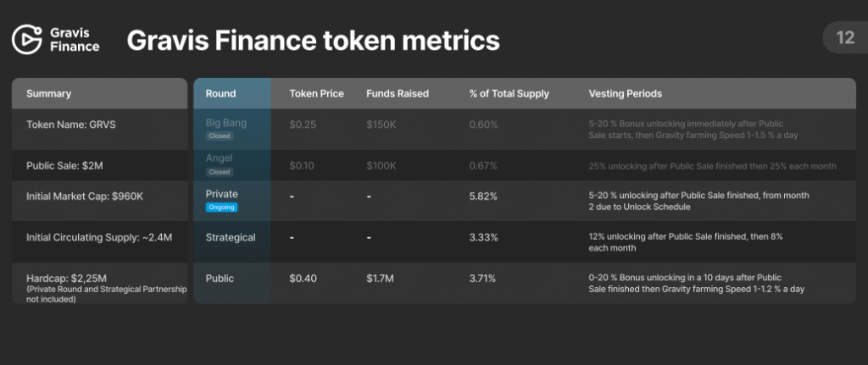Select the Token Price column header
The height and width of the screenshot is (365, 868).
316,93
